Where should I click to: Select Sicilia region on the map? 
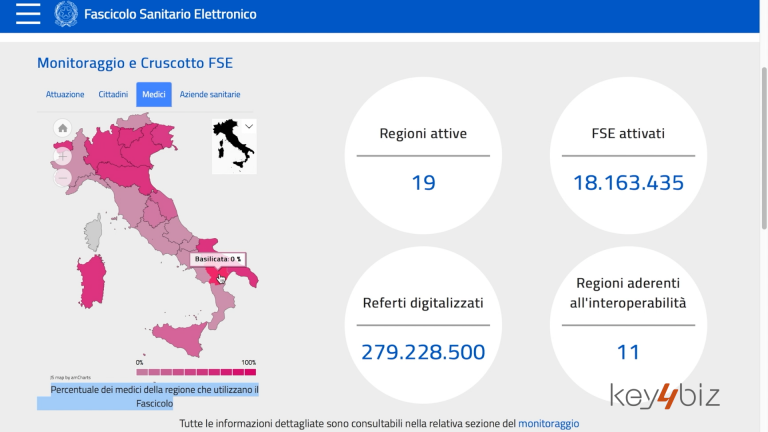(182, 338)
